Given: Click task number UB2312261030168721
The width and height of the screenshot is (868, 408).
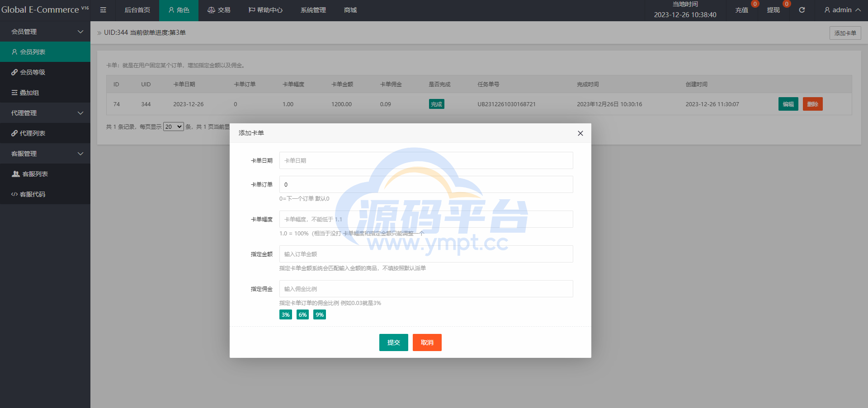Looking at the screenshot, I should click(x=506, y=104).
